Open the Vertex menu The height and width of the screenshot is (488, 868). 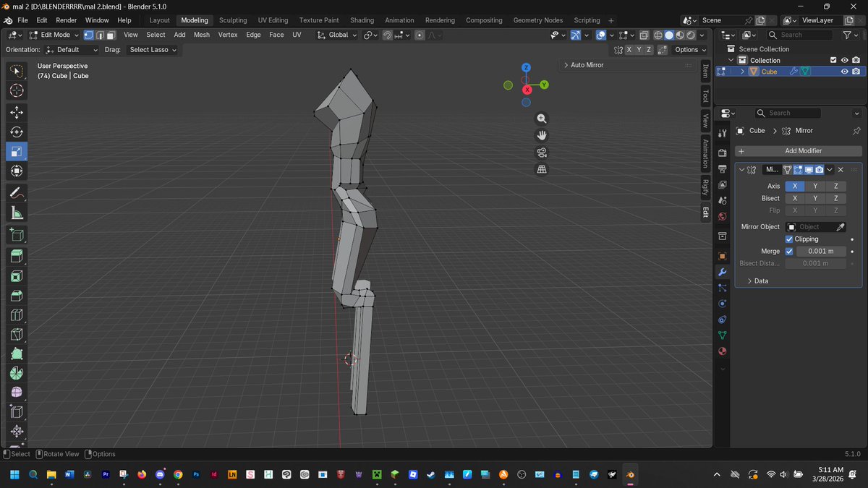pos(228,35)
